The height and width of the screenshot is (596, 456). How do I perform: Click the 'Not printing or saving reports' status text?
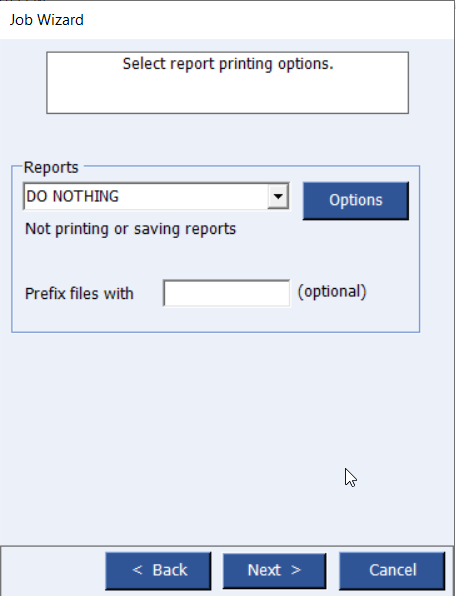[x=130, y=229]
